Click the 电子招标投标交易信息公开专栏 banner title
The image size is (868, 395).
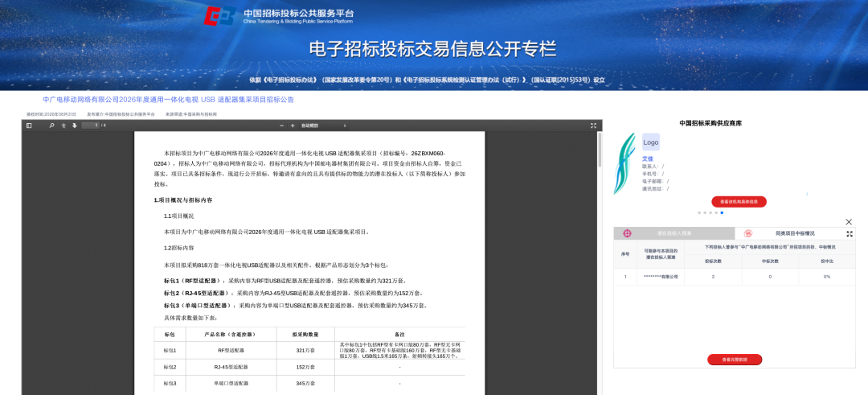[x=432, y=49]
